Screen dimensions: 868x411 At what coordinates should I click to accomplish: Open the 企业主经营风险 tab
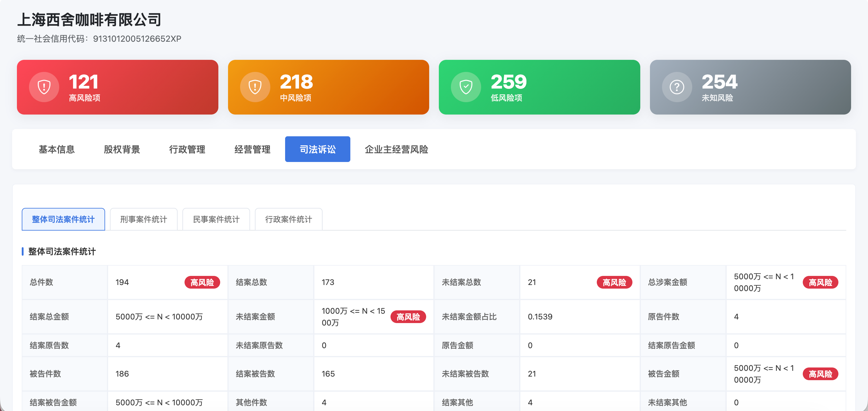tap(397, 149)
